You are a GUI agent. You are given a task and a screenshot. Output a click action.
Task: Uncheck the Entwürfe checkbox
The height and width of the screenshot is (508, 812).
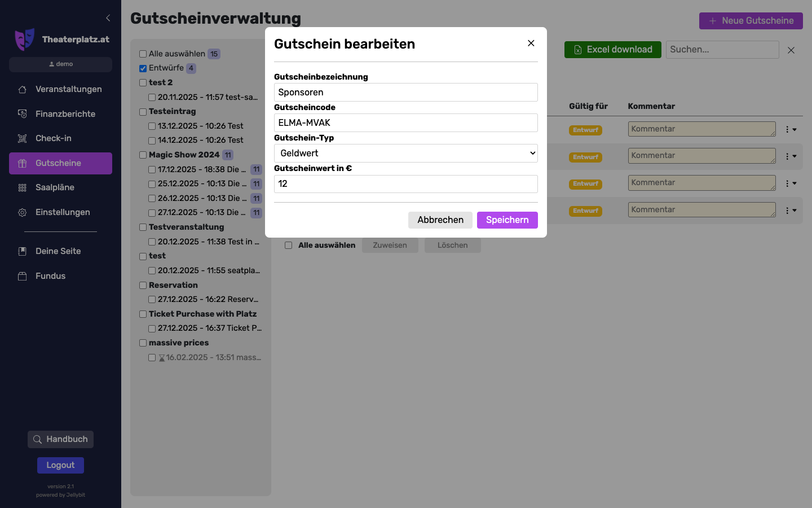click(143, 68)
